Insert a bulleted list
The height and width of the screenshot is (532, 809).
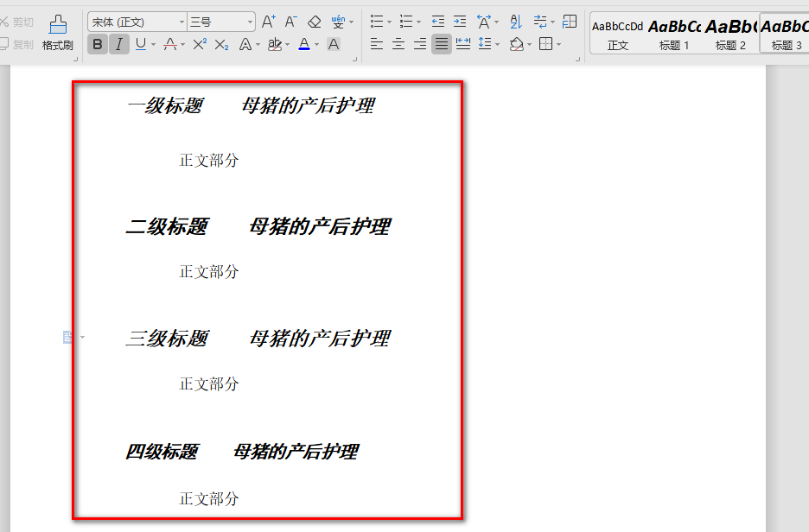pyautogui.click(x=377, y=22)
